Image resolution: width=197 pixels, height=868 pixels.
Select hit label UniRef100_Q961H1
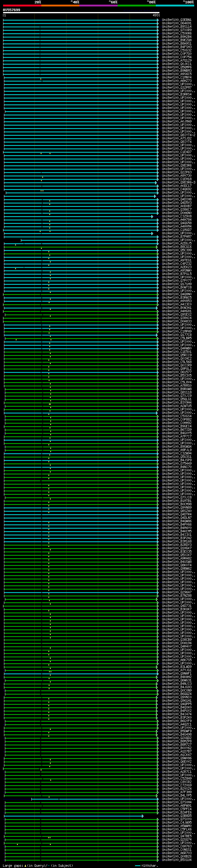coord(176,700)
